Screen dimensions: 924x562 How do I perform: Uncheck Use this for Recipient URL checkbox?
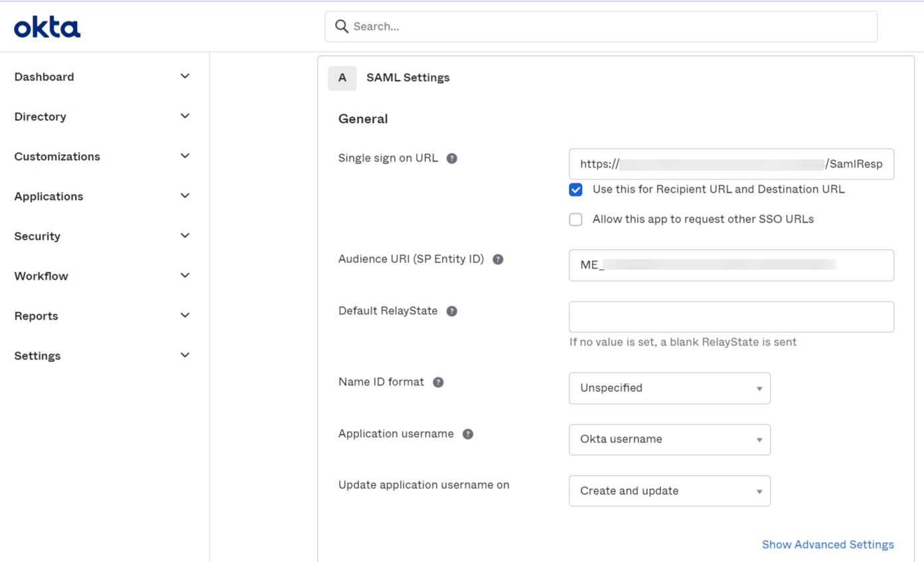576,190
